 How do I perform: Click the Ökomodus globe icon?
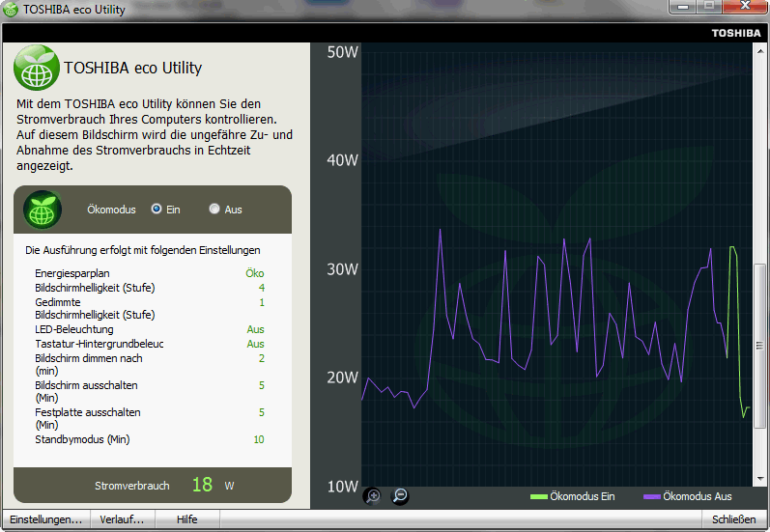pyautogui.click(x=43, y=210)
